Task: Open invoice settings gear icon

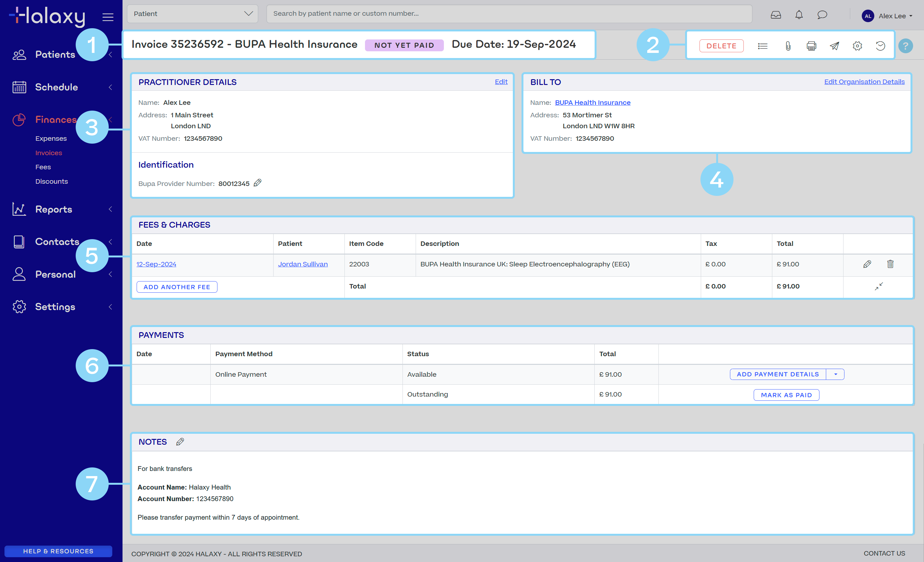Action: tap(857, 46)
